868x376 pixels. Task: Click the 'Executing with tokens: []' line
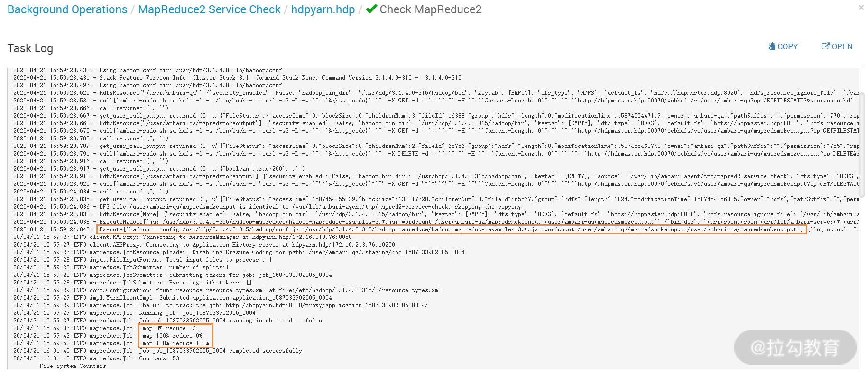coord(132,283)
